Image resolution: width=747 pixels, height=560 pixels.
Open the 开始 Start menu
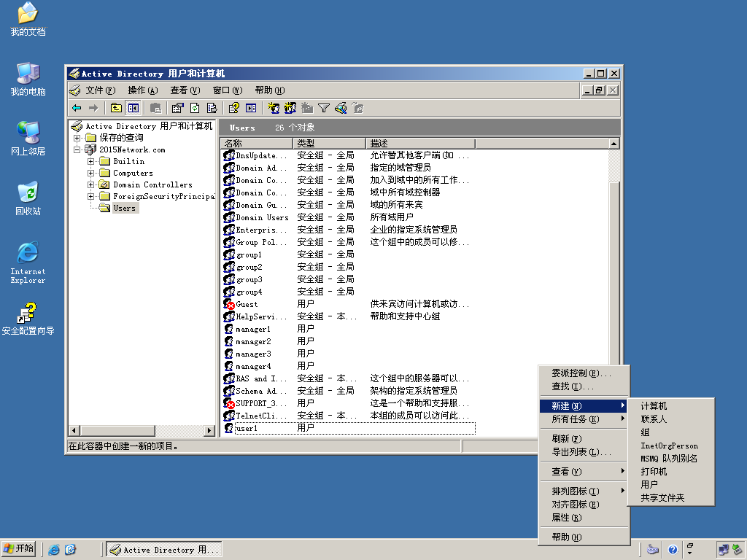pos(18,549)
